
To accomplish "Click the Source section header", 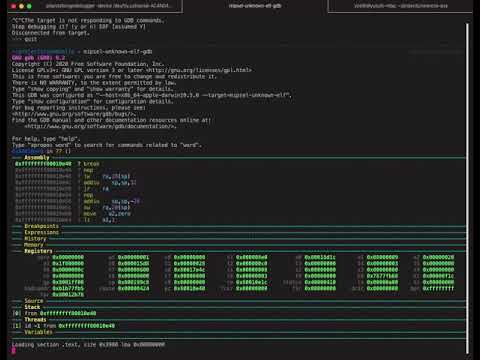I will (x=34, y=301).
